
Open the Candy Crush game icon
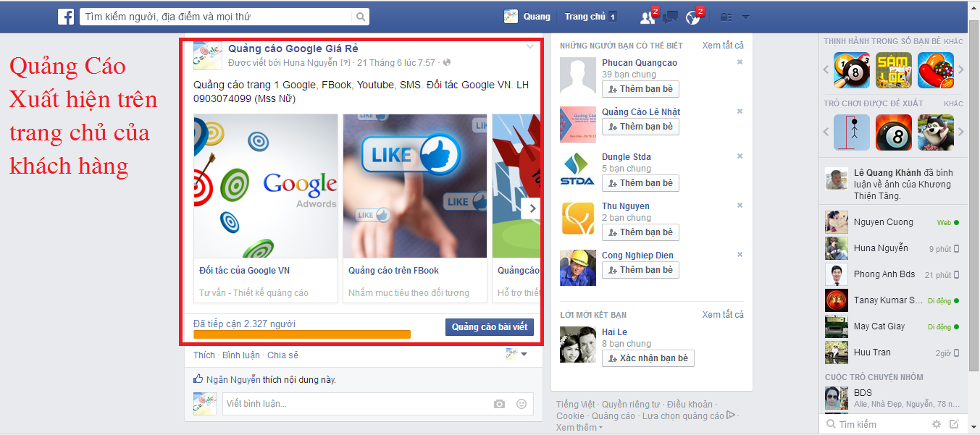(936, 70)
